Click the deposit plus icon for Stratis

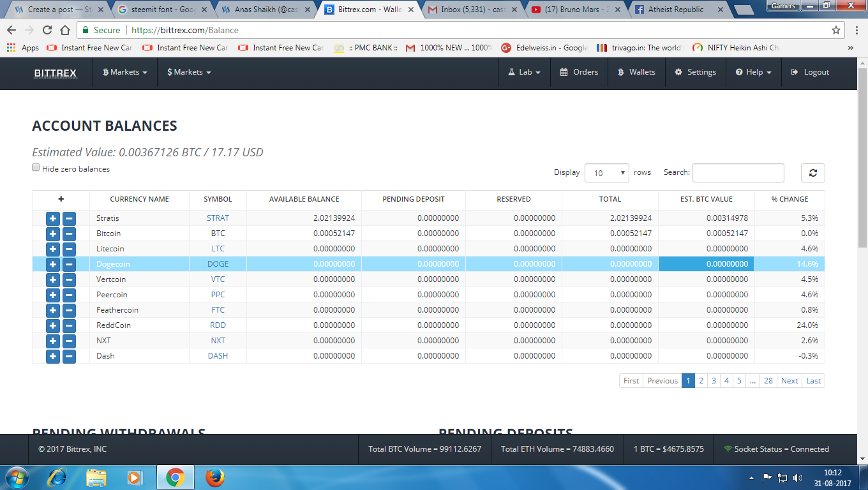click(x=53, y=218)
